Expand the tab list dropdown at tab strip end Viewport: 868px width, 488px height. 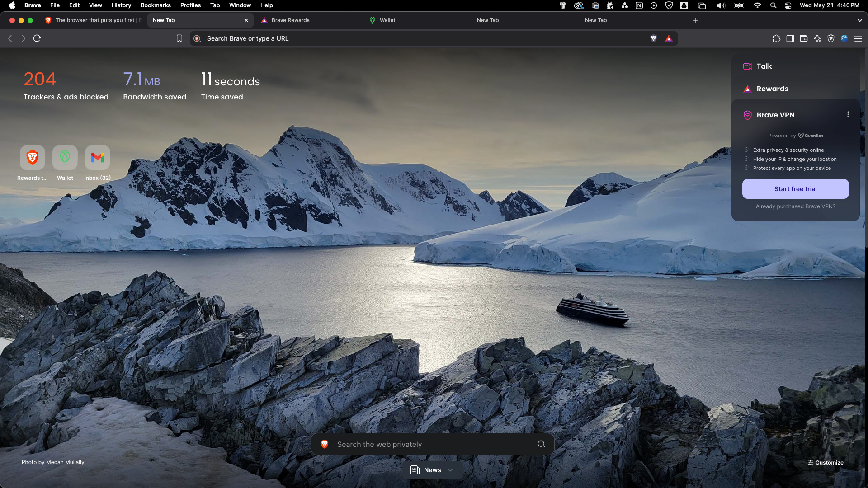[859, 20]
